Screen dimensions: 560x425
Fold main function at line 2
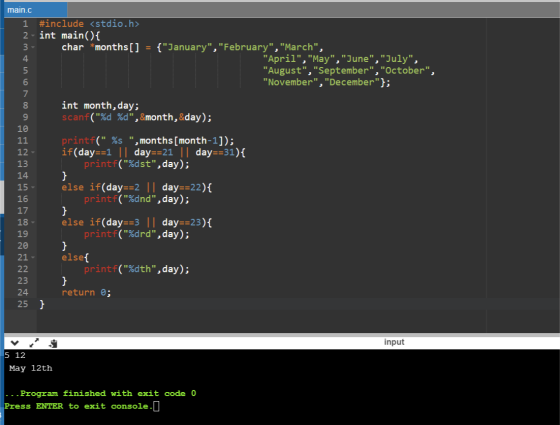pos(33,36)
